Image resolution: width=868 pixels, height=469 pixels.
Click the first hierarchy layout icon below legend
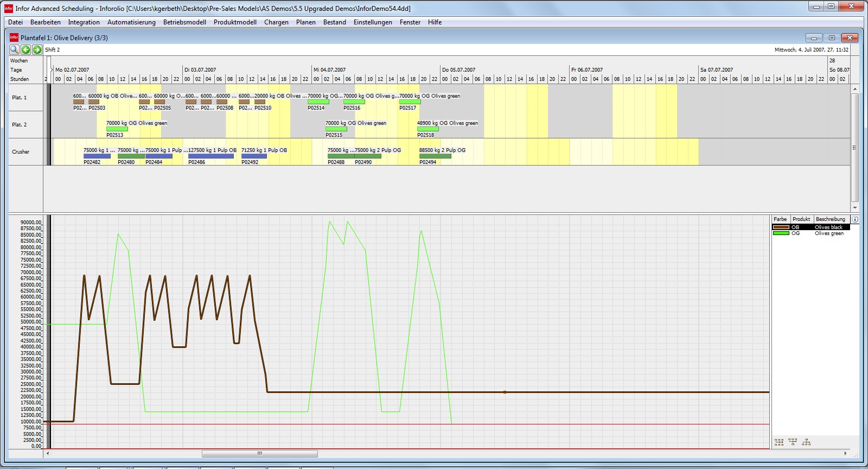point(779,442)
